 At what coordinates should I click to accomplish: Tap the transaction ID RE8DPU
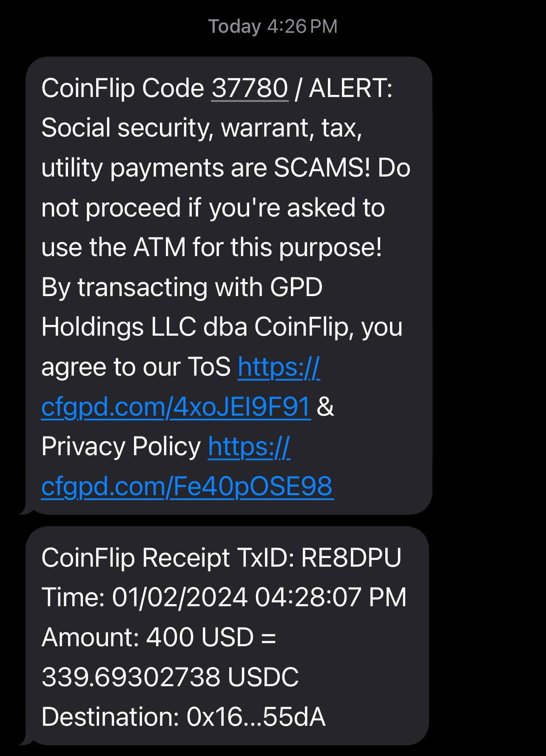(x=351, y=557)
